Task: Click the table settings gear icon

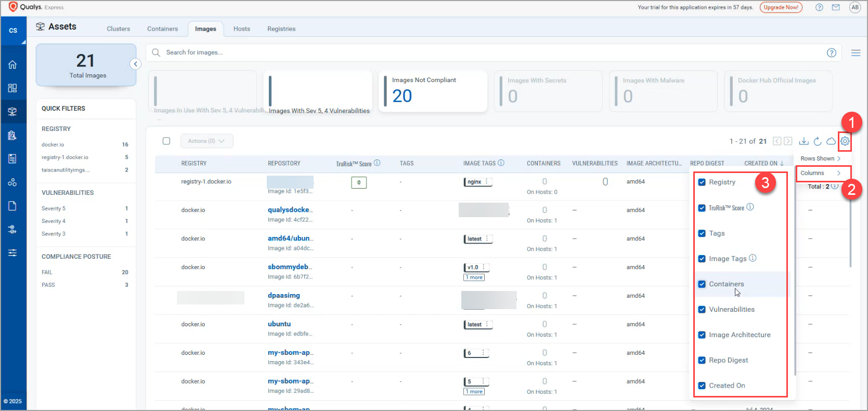Action: pyautogui.click(x=845, y=141)
